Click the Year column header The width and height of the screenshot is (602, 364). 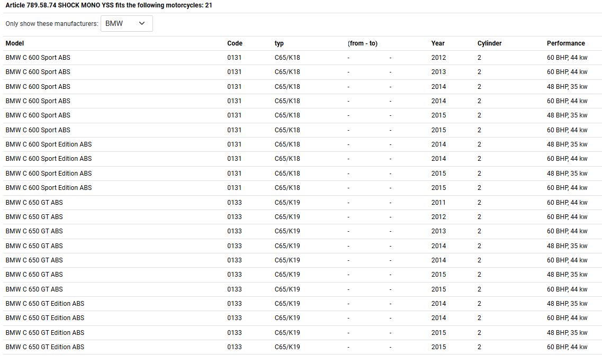(438, 43)
